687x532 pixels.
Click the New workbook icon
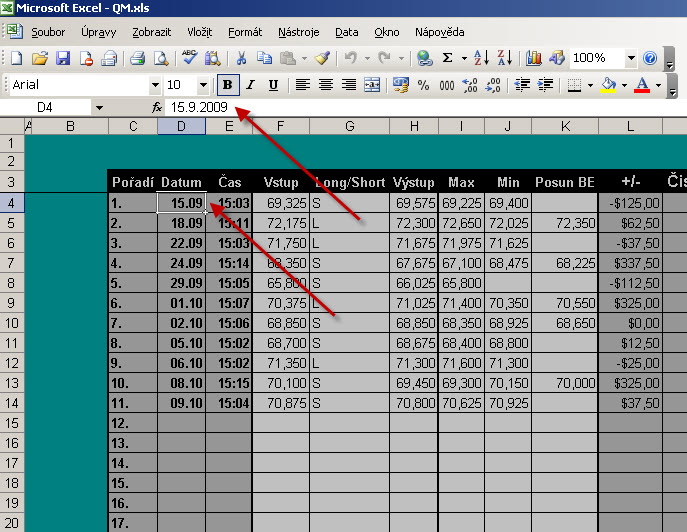(16, 58)
